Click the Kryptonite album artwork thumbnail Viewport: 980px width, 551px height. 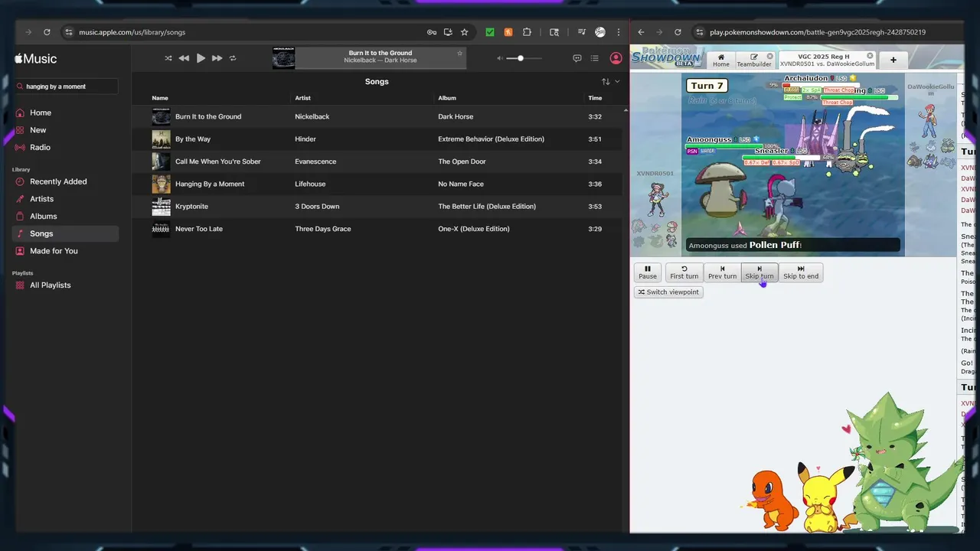(161, 207)
